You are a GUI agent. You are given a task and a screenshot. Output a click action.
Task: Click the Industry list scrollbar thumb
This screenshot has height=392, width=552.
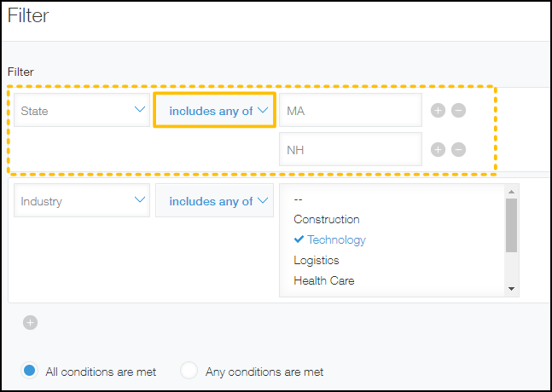point(511,224)
